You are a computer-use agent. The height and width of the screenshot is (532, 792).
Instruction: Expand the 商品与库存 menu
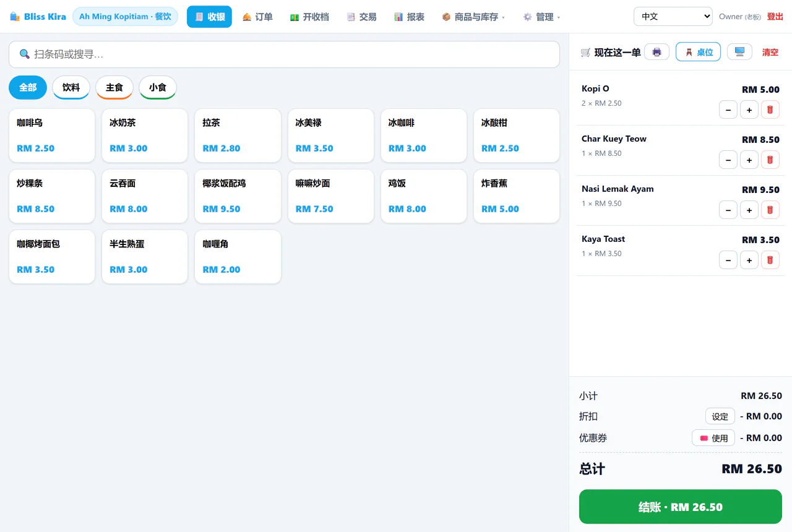pos(473,17)
